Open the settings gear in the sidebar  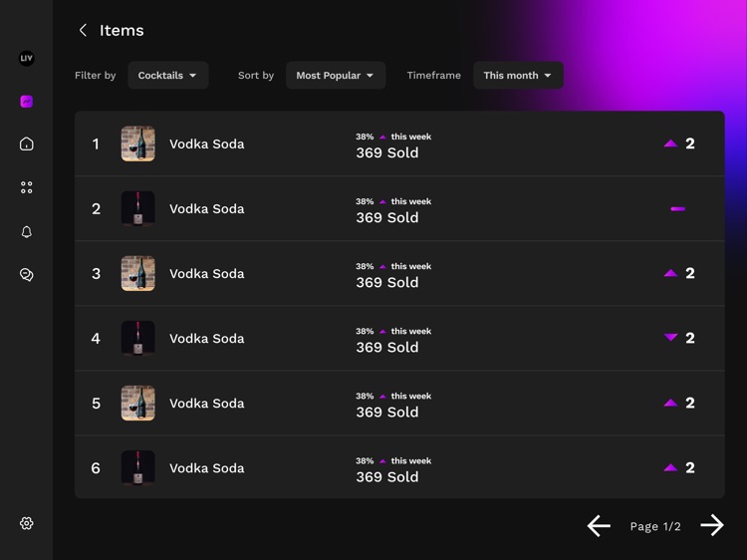coord(27,523)
